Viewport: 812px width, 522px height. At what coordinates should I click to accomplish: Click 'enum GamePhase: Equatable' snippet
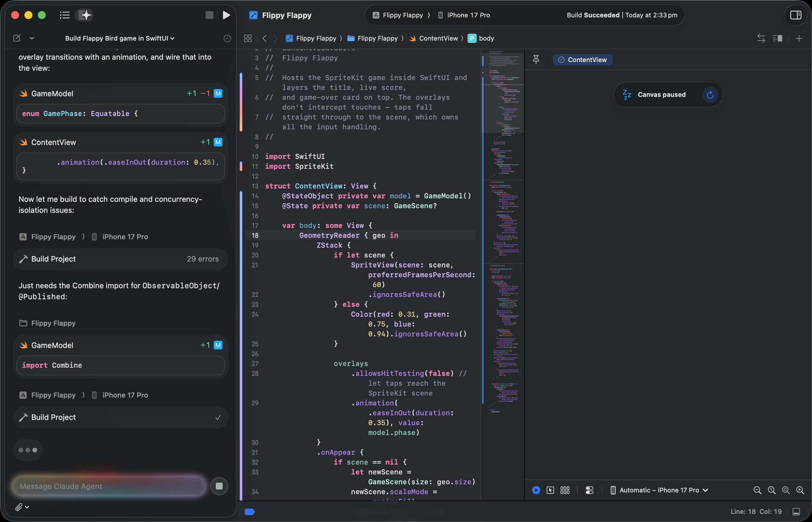[120, 114]
